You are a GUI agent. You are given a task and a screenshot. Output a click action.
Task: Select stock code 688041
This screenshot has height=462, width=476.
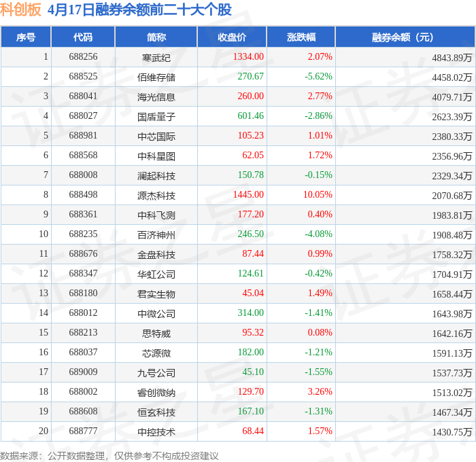tap(83, 96)
